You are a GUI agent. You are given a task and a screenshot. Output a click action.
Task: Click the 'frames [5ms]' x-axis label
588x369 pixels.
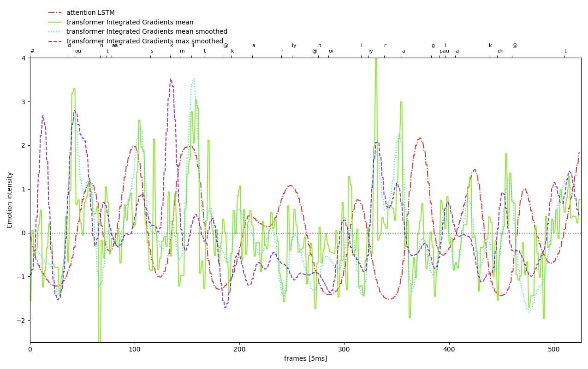point(305,359)
